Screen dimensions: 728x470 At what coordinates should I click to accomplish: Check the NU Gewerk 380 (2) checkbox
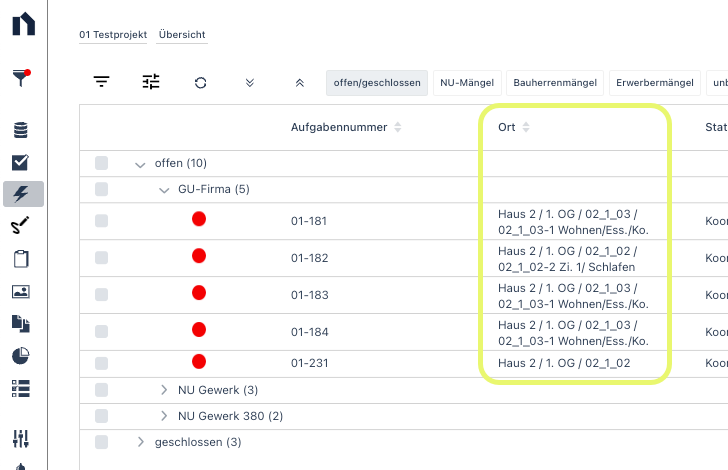[101, 416]
